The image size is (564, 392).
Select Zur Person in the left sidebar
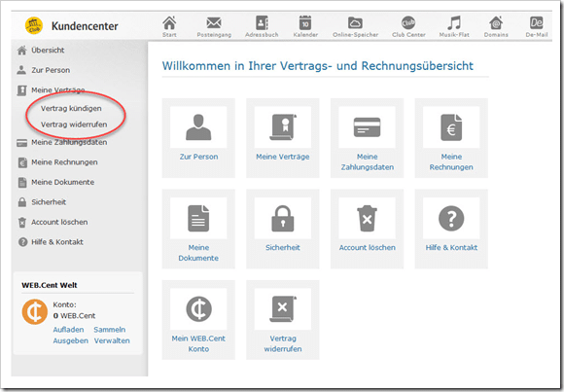point(51,70)
